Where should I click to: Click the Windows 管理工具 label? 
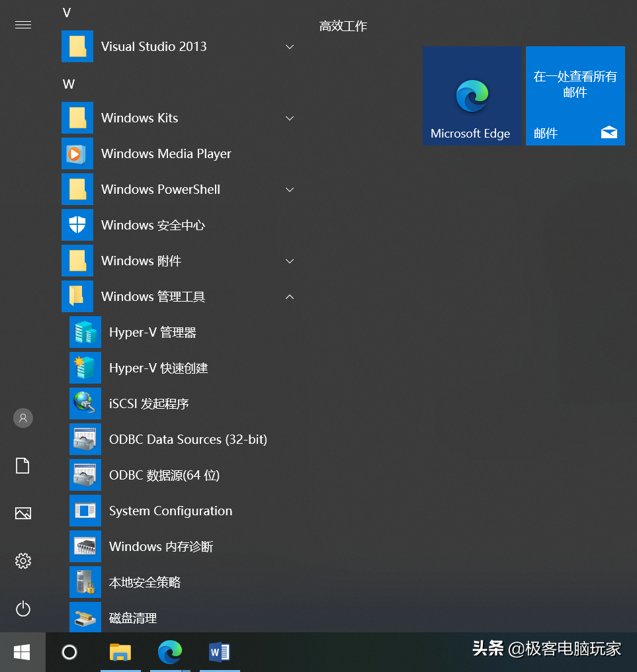point(153,296)
